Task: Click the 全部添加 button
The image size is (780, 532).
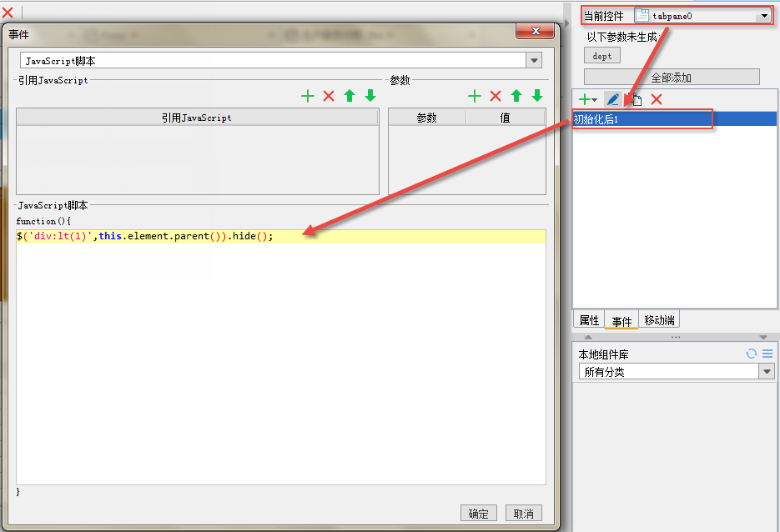Action: pyautogui.click(x=672, y=78)
